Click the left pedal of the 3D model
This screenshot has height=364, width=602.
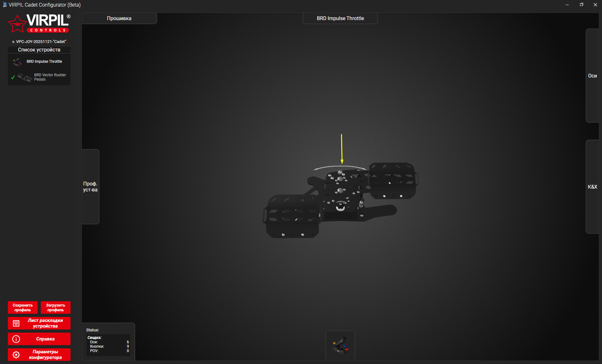coord(292,216)
